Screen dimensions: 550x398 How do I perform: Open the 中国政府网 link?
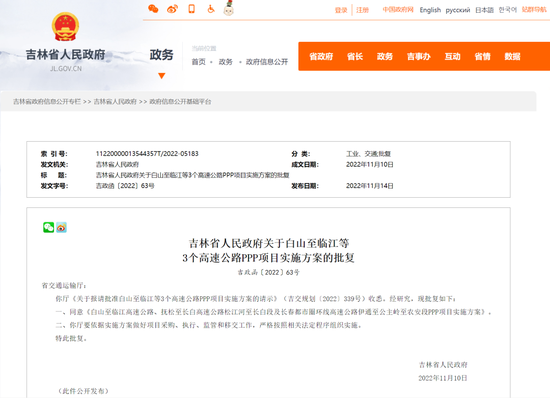[x=398, y=10]
